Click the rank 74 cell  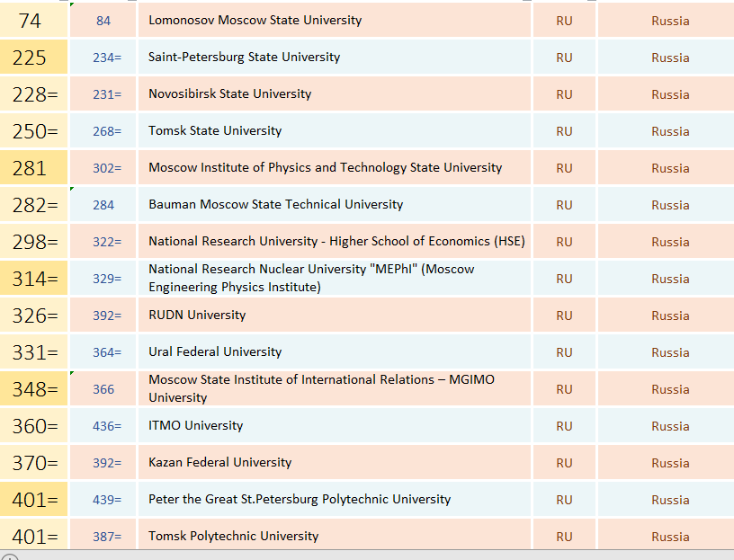(x=33, y=20)
